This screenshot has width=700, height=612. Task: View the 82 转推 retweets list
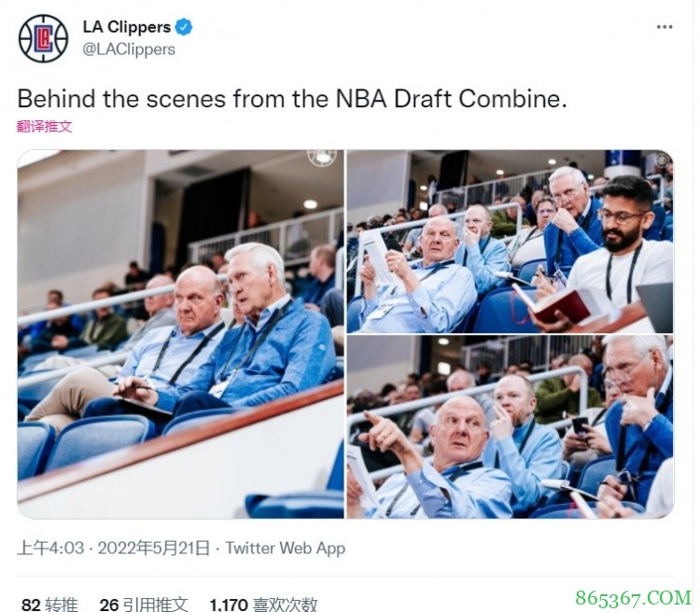click(49, 605)
